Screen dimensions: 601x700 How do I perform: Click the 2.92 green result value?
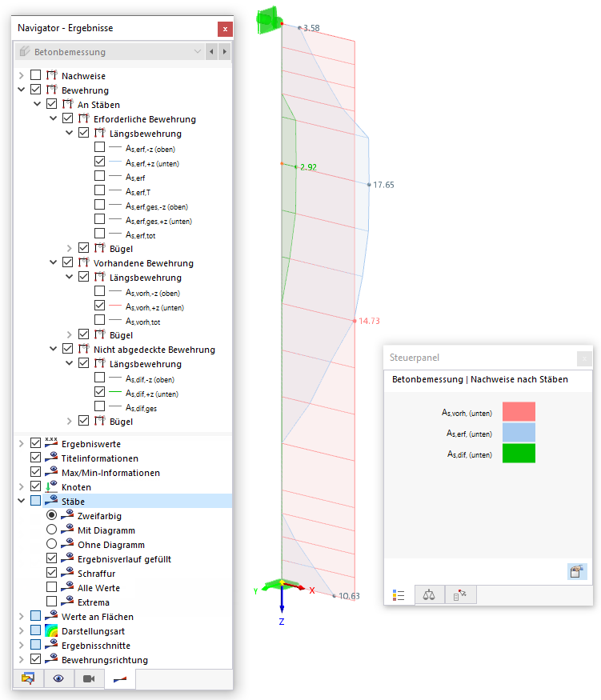click(309, 167)
